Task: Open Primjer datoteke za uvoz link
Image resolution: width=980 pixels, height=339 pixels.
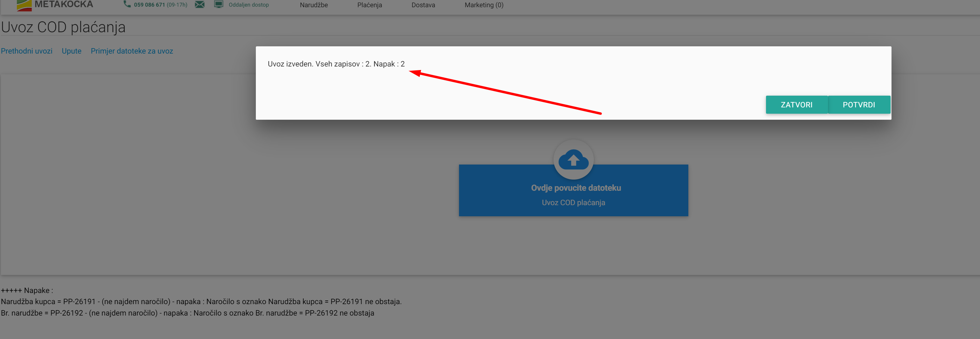Action: point(132,51)
